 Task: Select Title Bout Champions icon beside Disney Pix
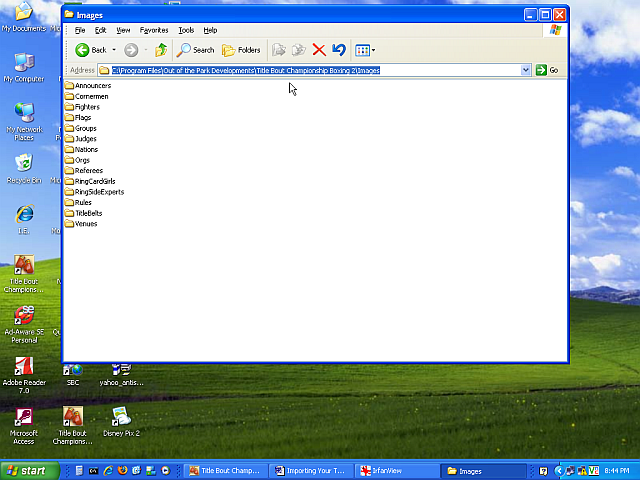pos(73,426)
